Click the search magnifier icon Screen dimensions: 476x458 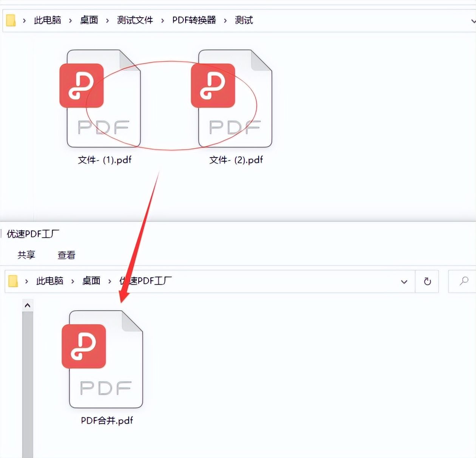pos(464,281)
